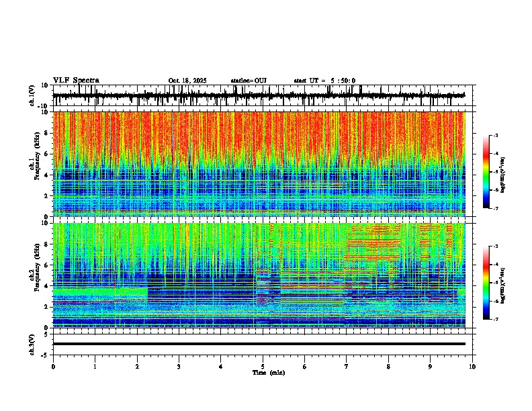The image size is (532, 411).
Task: Click time axis tick label "8"
Action: coord(388,367)
